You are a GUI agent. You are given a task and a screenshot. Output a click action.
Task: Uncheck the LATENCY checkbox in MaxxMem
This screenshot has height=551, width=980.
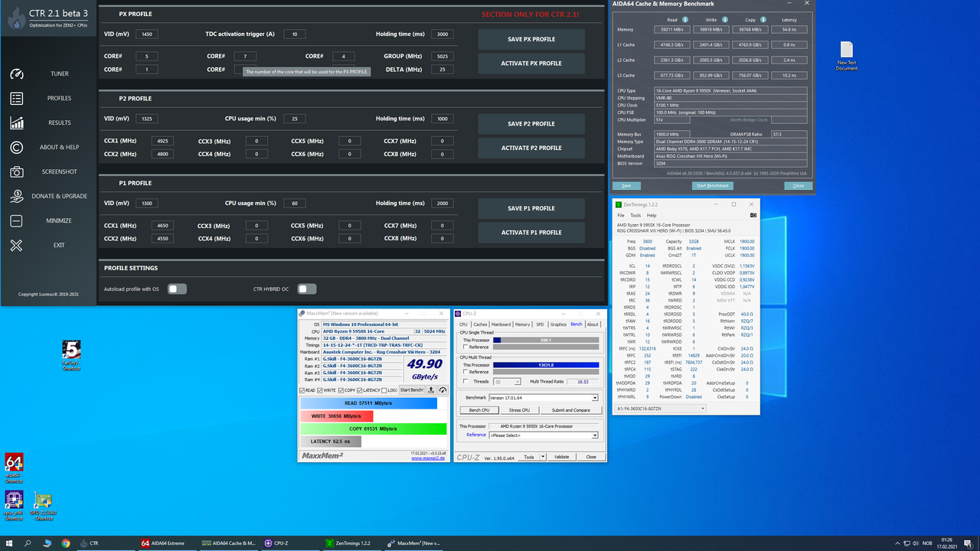[x=360, y=390]
